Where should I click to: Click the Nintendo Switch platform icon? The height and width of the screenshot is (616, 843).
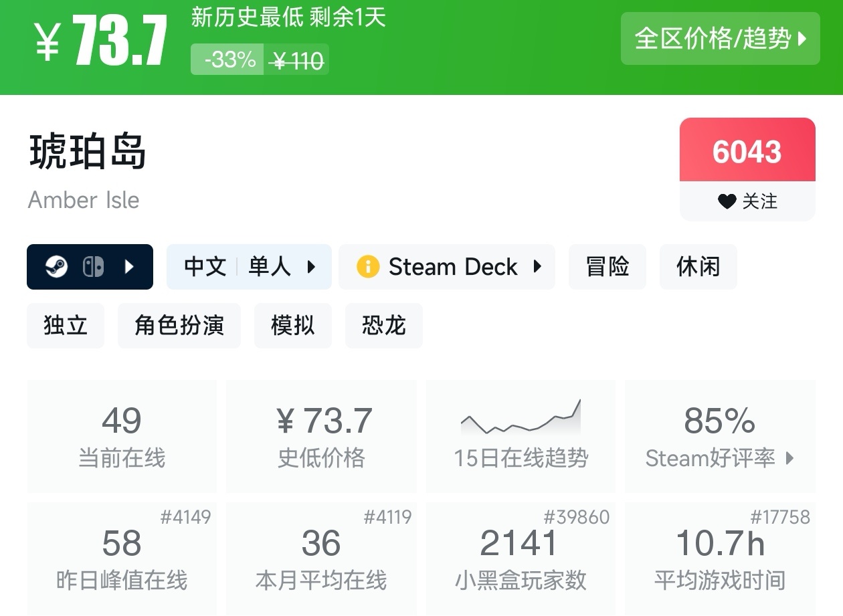tap(93, 267)
